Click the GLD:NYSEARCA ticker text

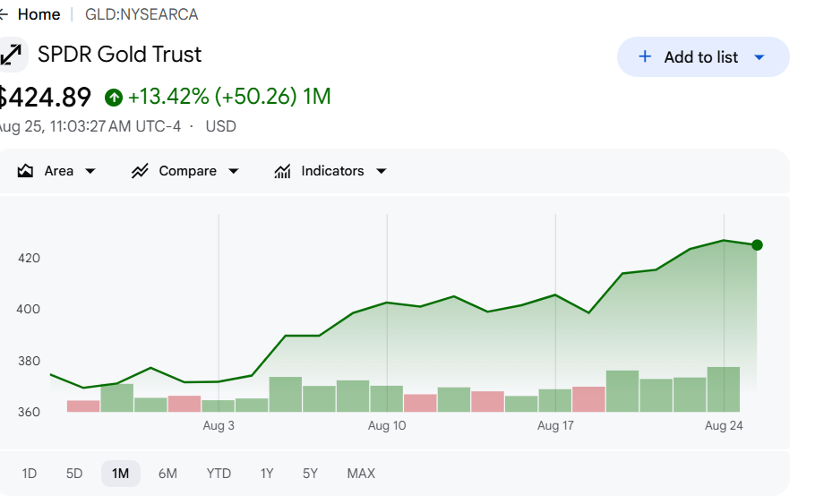click(x=142, y=14)
